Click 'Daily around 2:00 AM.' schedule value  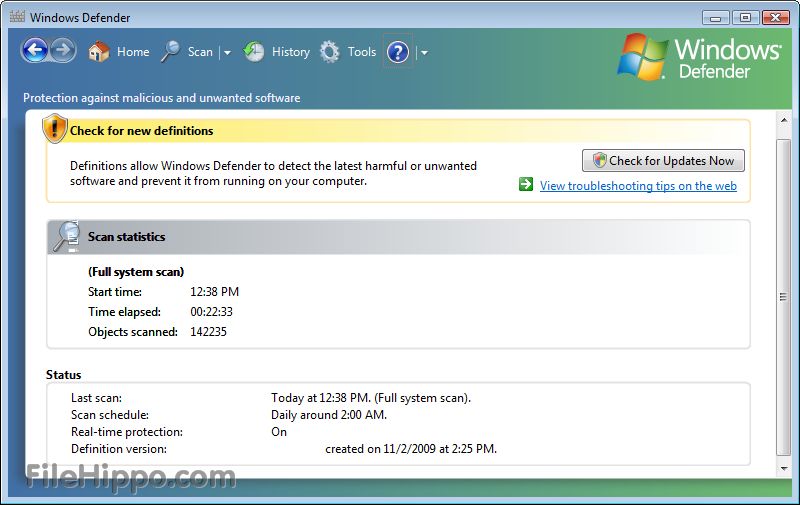(x=329, y=415)
